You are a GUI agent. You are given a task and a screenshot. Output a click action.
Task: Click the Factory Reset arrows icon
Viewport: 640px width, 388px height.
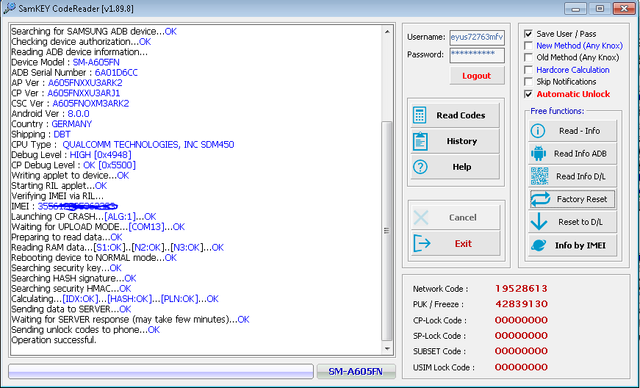[540, 199]
